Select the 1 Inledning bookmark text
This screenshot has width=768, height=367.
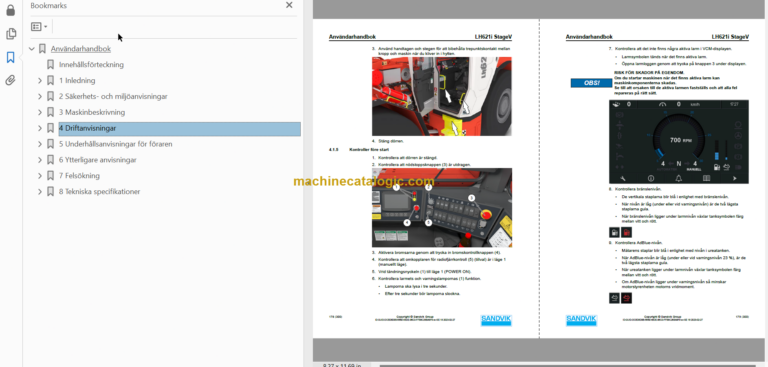point(77,80)
